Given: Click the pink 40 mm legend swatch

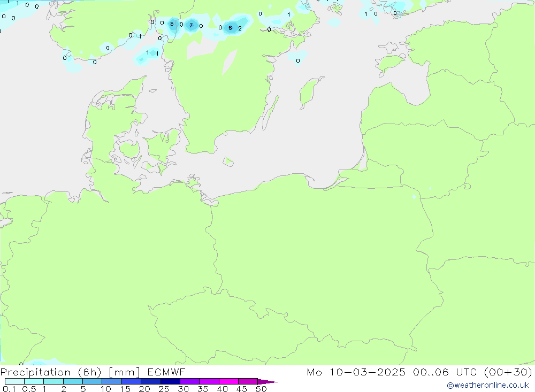Looking at the screenshot, I should pos(228,381).
